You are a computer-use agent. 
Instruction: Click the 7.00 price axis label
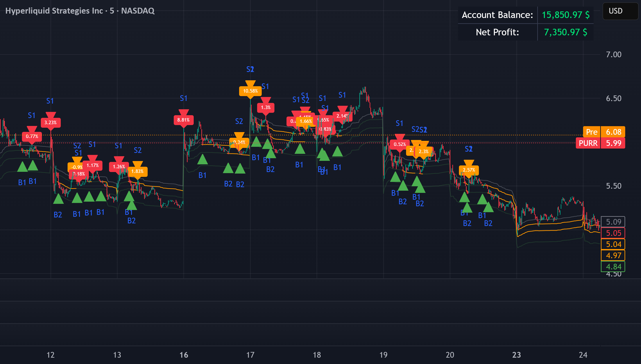tap(614, 54)
